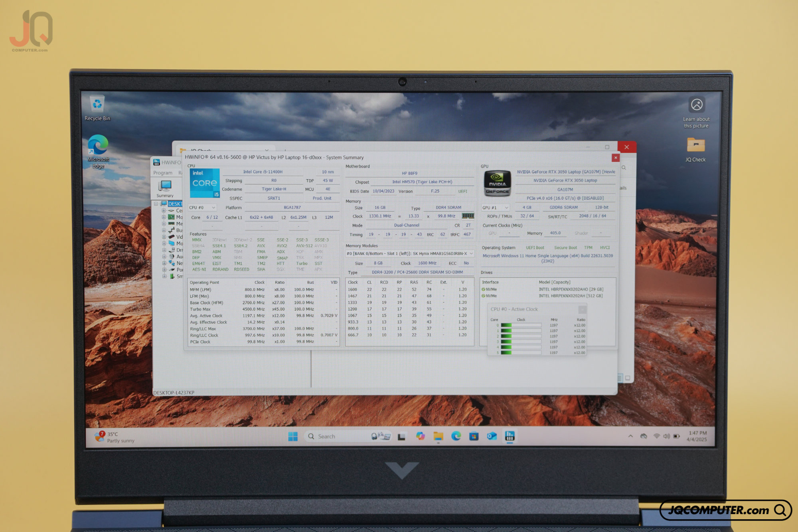Open Microsoft Edge desktop shortcut
Image resolution: width=798 pixels, height=532 pixels.
tap(98, 151)
